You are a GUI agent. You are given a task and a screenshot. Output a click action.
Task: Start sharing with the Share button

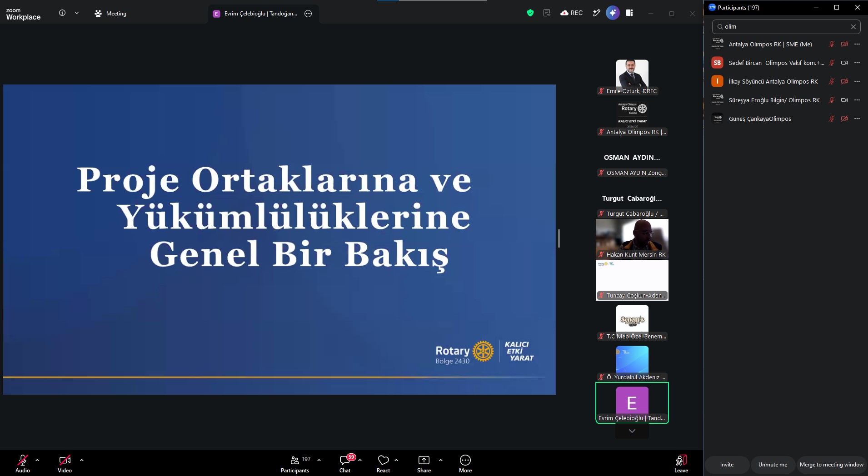point(424,464)
